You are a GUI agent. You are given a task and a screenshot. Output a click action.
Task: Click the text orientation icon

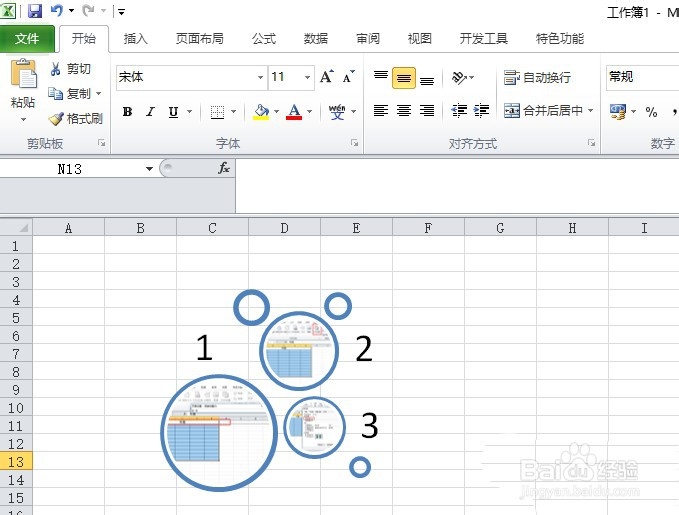(459, 78)
